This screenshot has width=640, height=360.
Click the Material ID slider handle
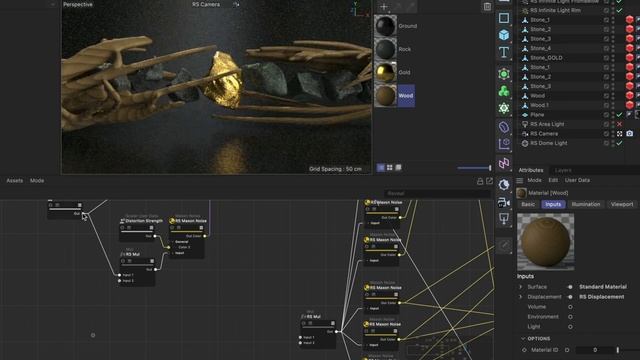(x=618, y=350)
